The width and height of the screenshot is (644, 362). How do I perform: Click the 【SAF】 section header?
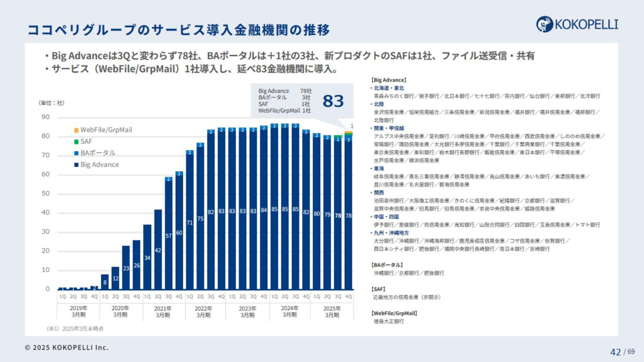tap(378, 289)
